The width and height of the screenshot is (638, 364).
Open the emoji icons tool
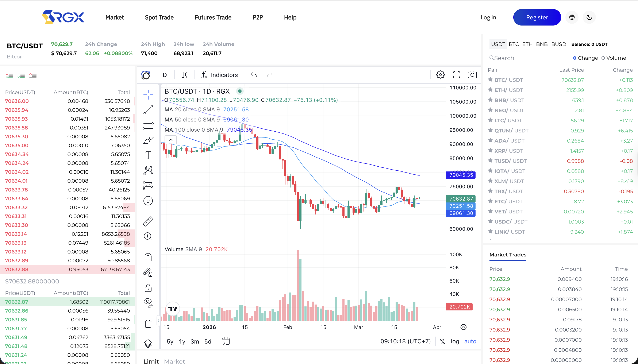148,201
